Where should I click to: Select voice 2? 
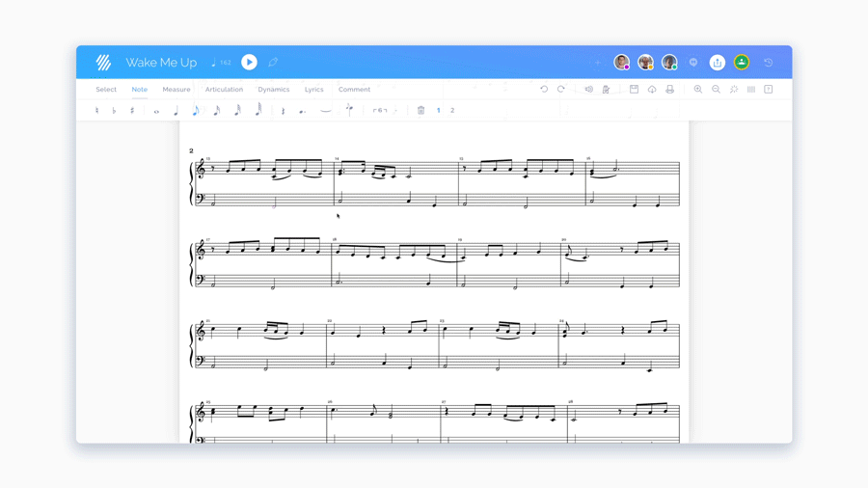[x=452, y=111]
